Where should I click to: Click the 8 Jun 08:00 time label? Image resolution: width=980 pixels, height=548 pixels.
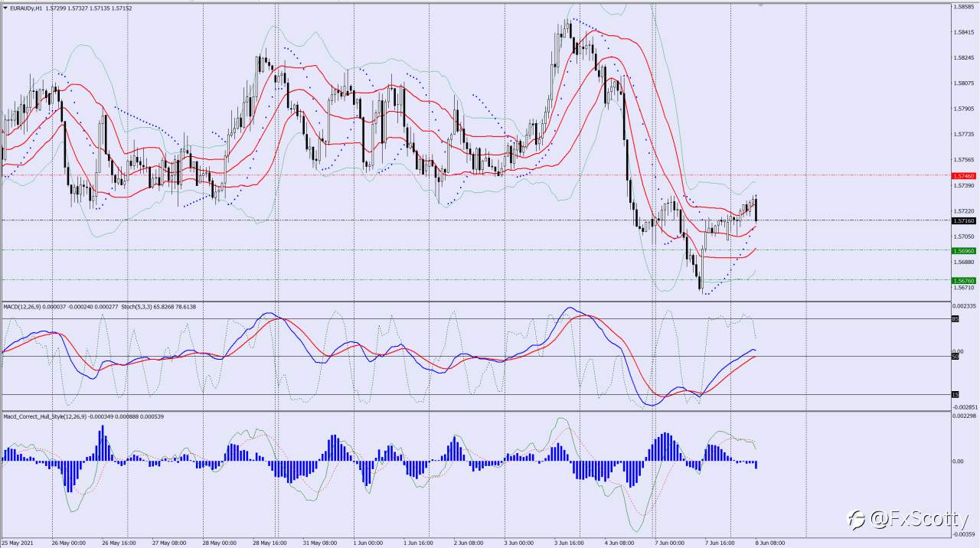click(x=771, y=543)
